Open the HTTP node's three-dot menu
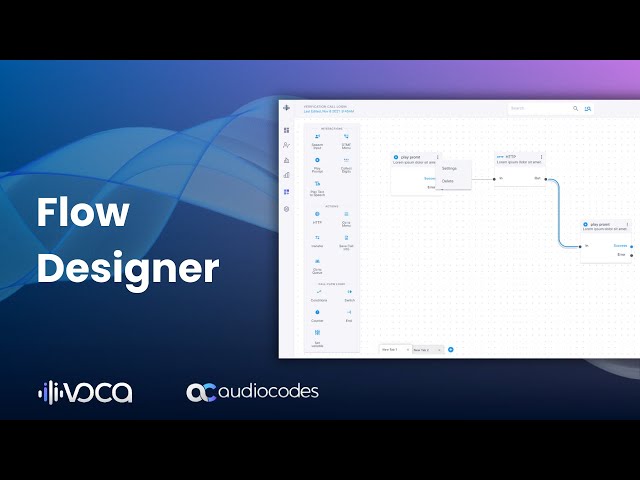 pyautogui.click(x=542, y=157)
